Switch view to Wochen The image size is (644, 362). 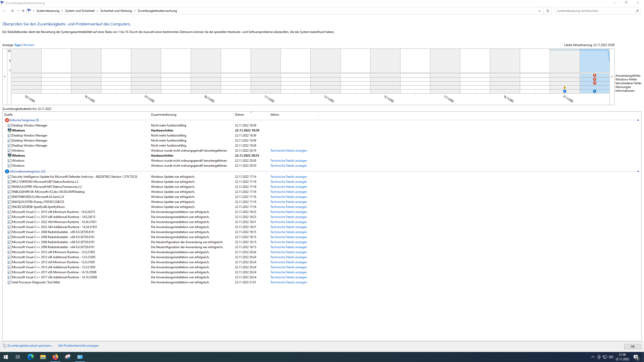(x=28, y=45)
